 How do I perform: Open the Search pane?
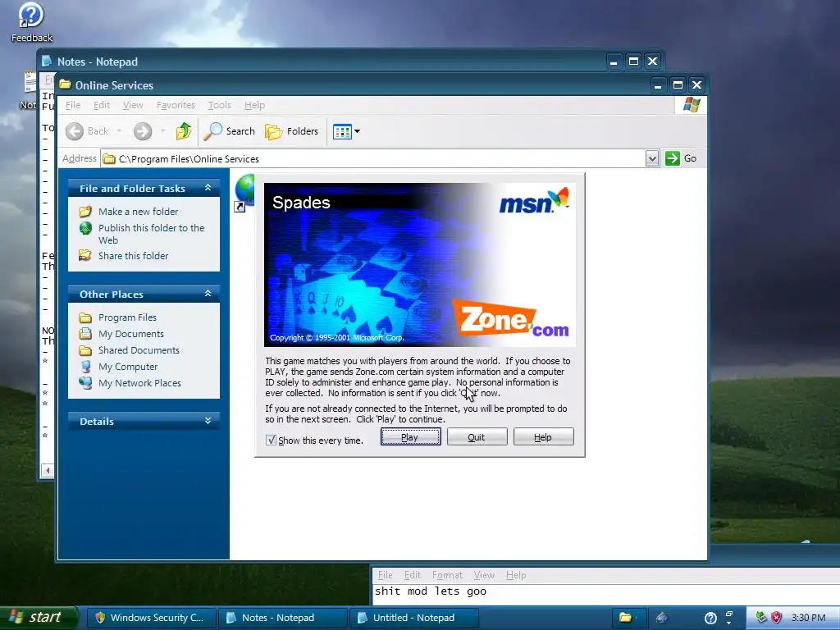click(x=230, y=131)
